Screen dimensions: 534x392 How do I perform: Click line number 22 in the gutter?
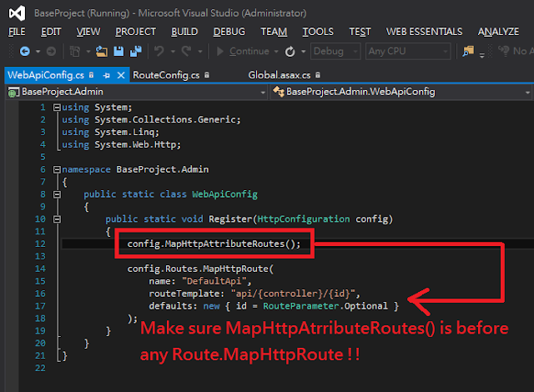click(40, 368)
